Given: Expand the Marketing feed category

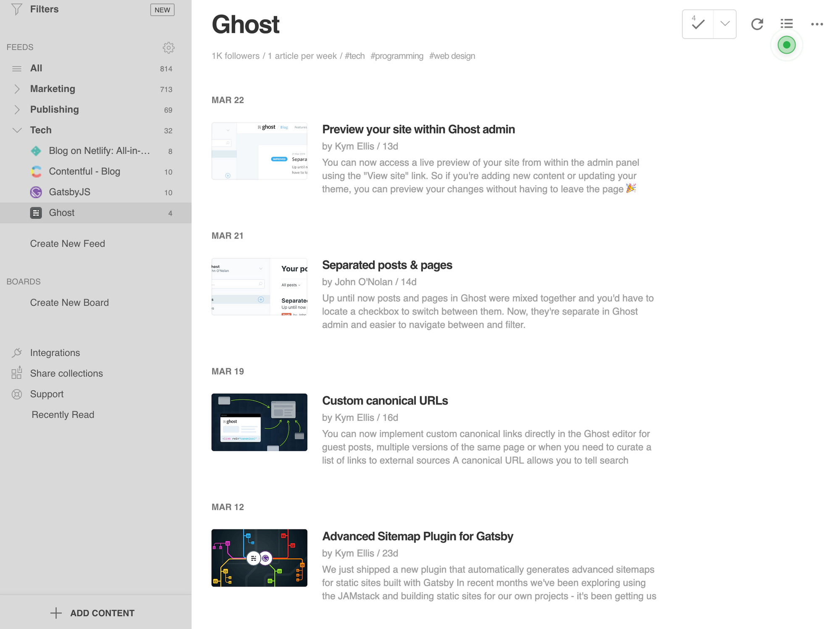Looking at the screenshot, I should click(17, 89).
